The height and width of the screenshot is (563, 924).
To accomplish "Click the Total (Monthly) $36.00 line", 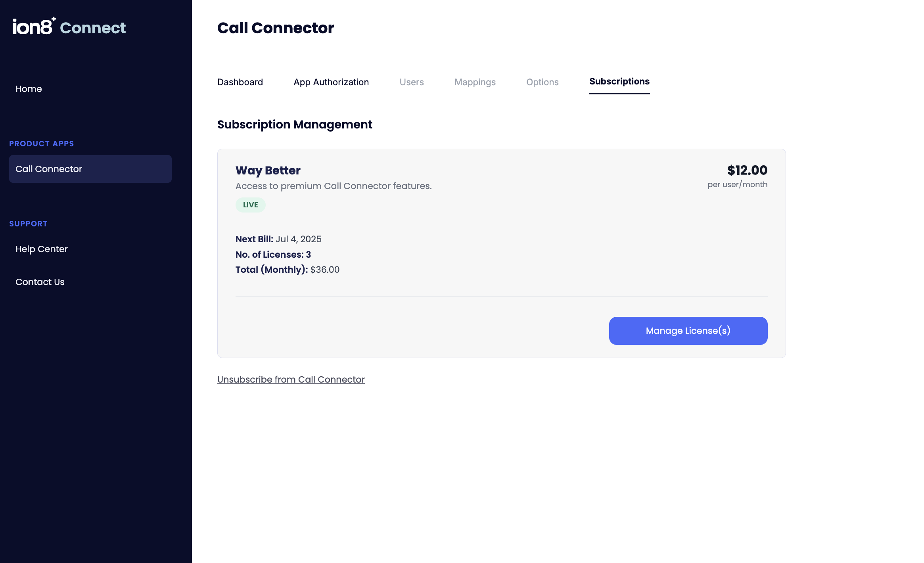I will point(288,270).
